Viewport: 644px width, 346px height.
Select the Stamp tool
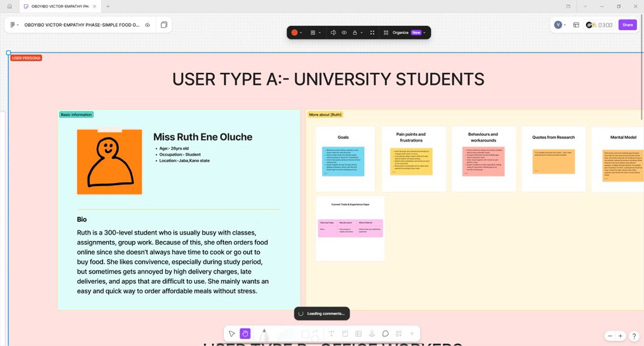pos(372,333)
